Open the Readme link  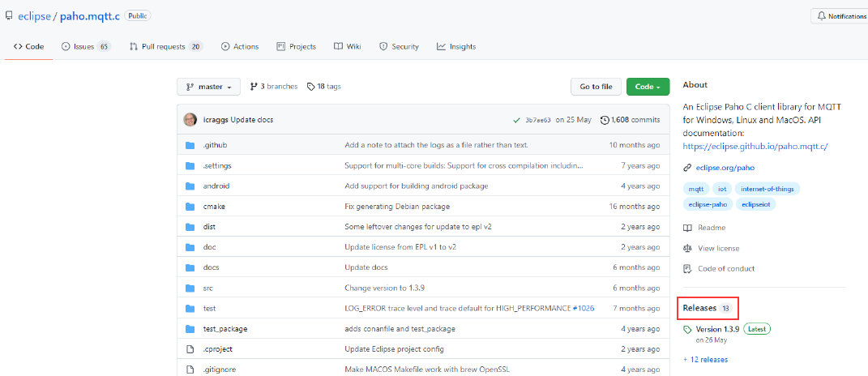click(x=704, y=228)
